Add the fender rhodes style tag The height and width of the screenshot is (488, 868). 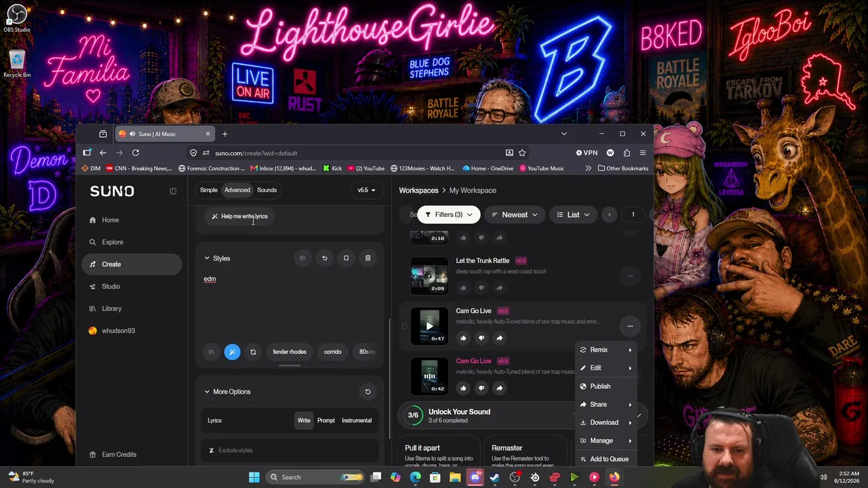tap(290, 352)
